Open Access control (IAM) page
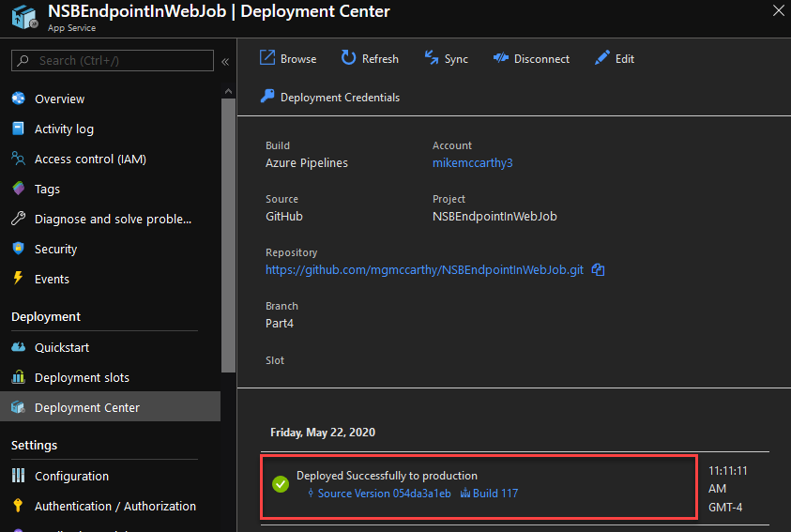The width and height of the screenshot is (791, 532). pos(90,159)
